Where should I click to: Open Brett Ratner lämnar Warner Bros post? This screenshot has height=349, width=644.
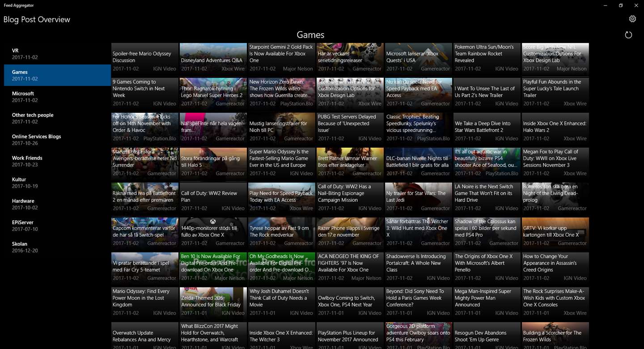point(350,164)
